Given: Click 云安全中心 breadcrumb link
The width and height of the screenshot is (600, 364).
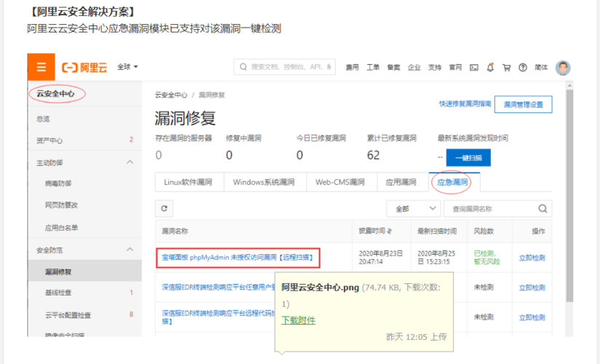Looking at the screenshot, I should (171, 95).
